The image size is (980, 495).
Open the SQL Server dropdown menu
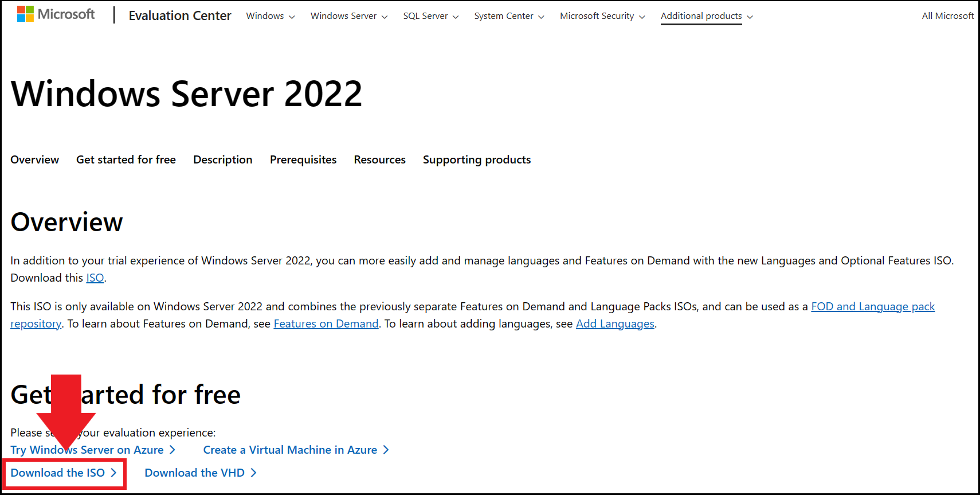[431, 16]
